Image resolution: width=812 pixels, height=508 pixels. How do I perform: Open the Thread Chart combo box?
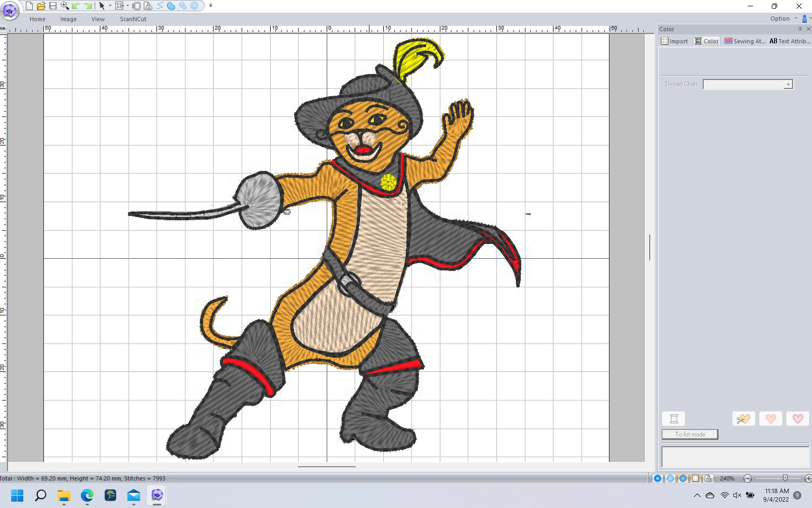pyautogui.click(x=748, y=84)
